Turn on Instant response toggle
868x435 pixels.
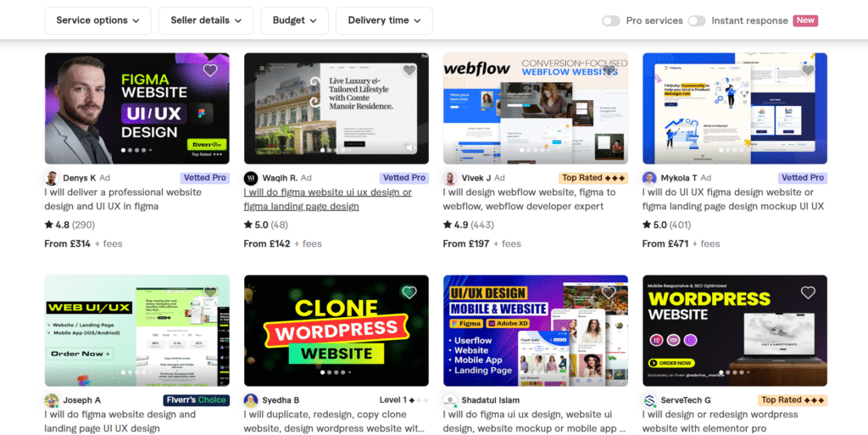pos(697,20)
